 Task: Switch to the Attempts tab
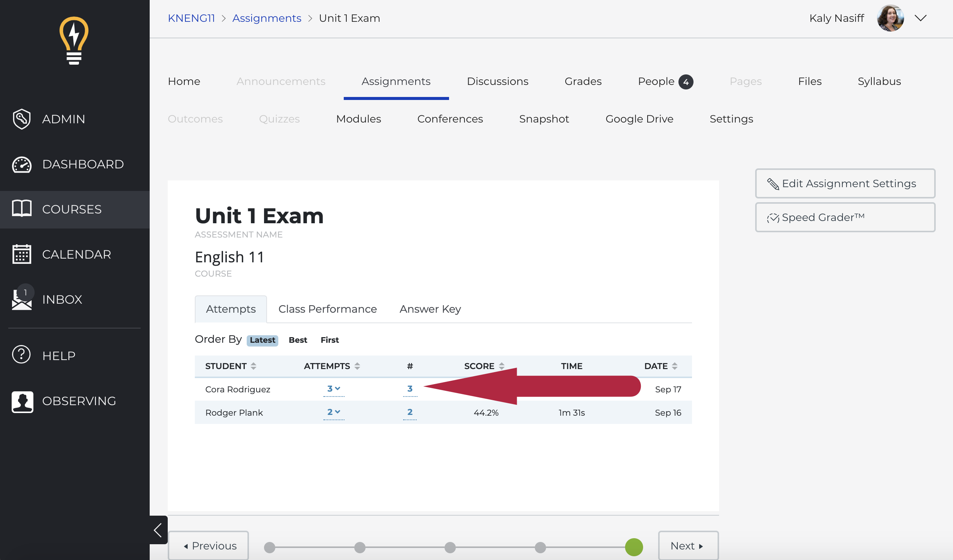click(231, 309)
